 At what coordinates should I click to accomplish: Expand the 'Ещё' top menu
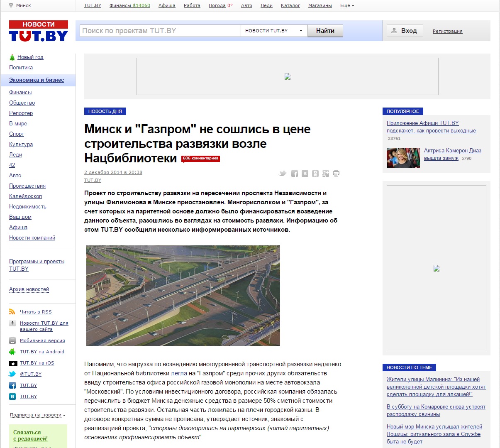347,5
